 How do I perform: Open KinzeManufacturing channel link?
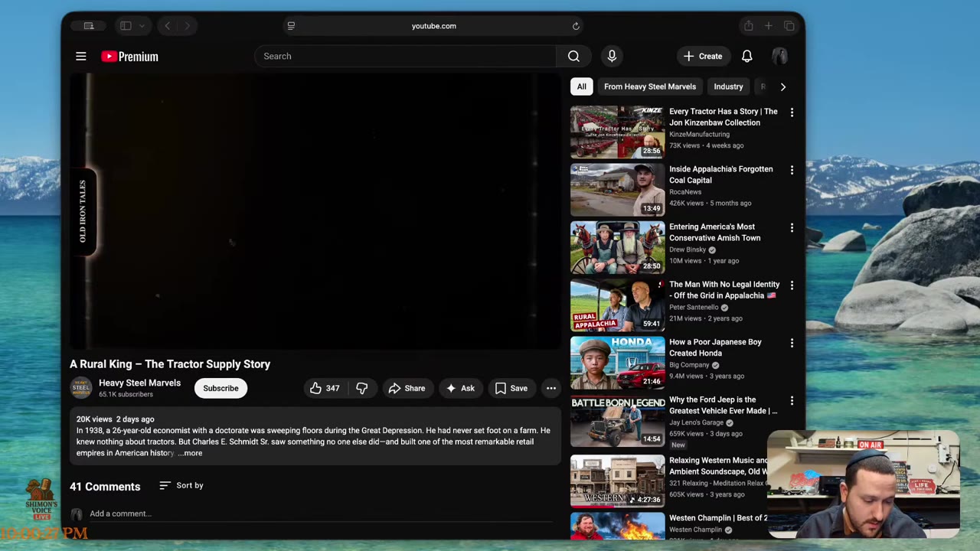coord(699,134)
